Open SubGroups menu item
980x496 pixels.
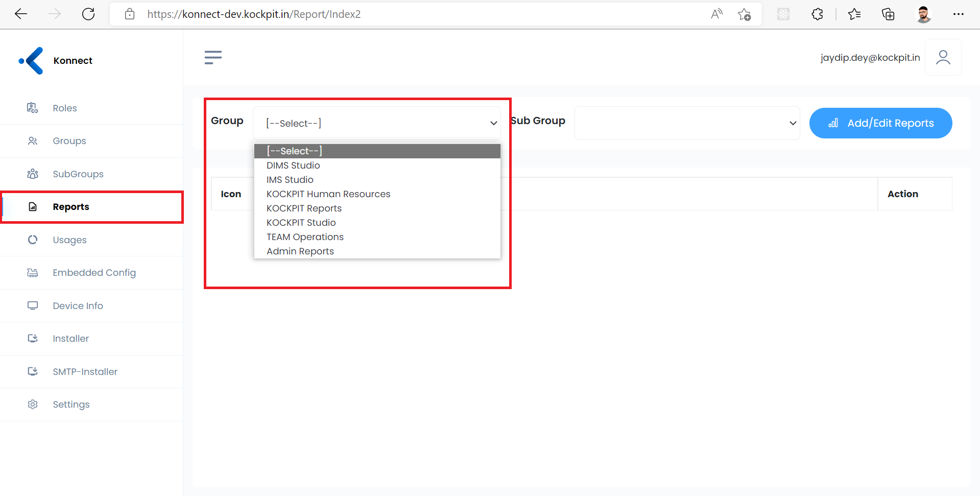click(91, 174)
